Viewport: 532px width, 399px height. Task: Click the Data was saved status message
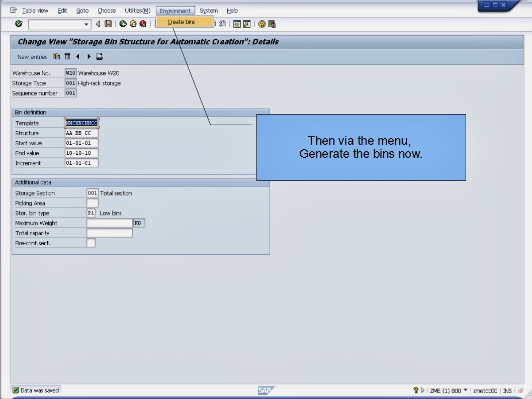[x=37, y=390]
